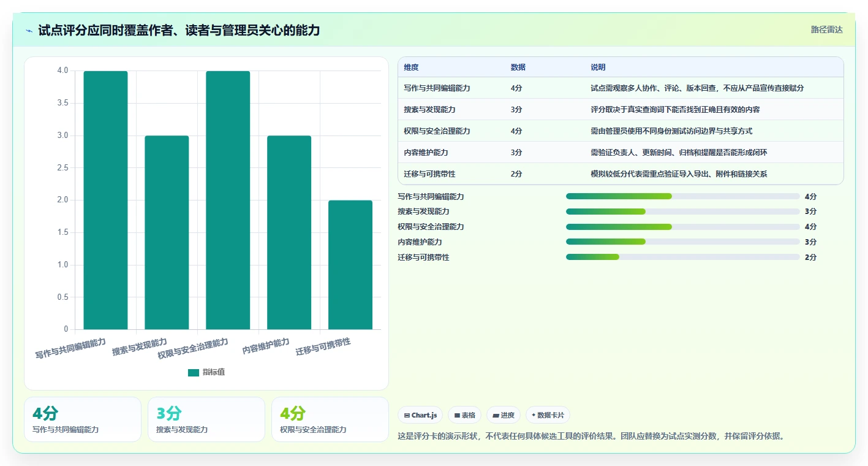Click the table row cell 写作与共同编辑能力

pos(437,88)
